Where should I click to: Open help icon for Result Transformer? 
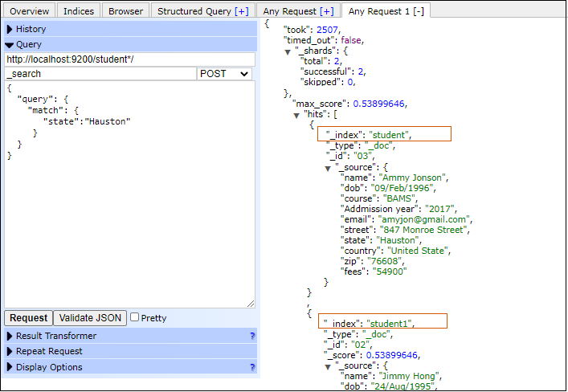(x=252, y=336)
